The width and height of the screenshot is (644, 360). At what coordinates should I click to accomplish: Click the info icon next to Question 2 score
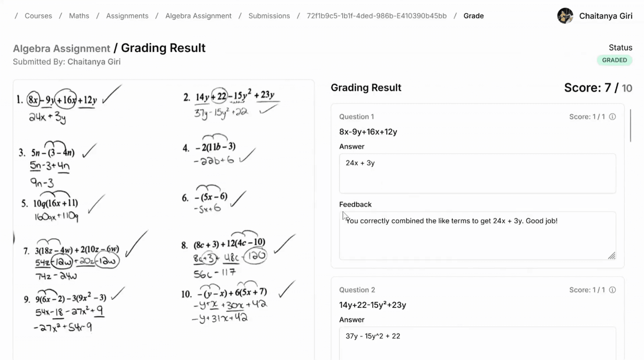tap(612, 290)
